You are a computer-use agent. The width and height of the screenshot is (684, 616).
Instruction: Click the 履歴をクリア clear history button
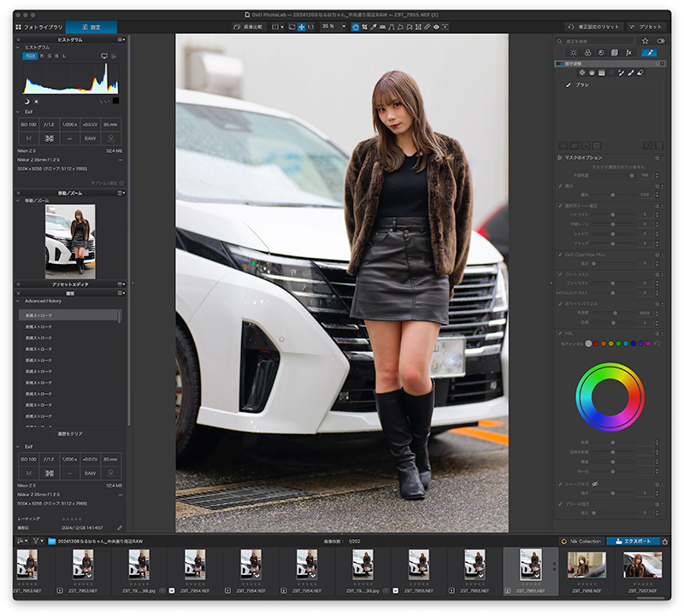pos(70,434)
